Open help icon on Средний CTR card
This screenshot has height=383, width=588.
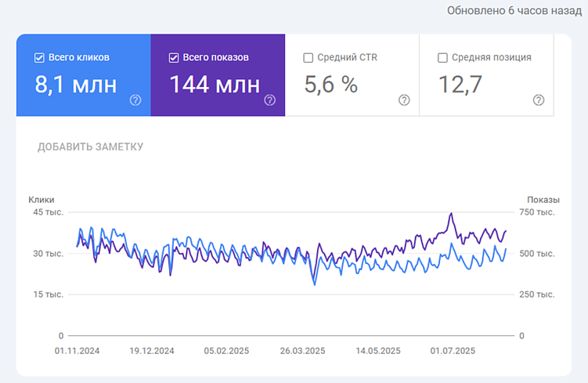(x=404, y=99)
